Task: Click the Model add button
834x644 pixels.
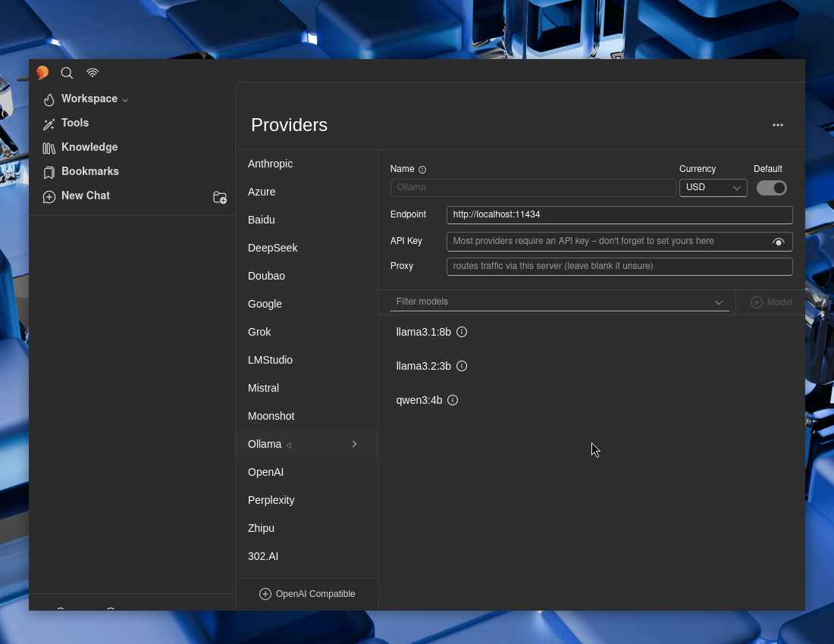Action: point(771,302)
